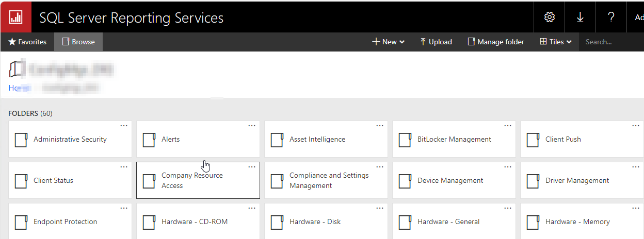Switch to the Browse tab
The image size is (644, 239).
point(78,42)
